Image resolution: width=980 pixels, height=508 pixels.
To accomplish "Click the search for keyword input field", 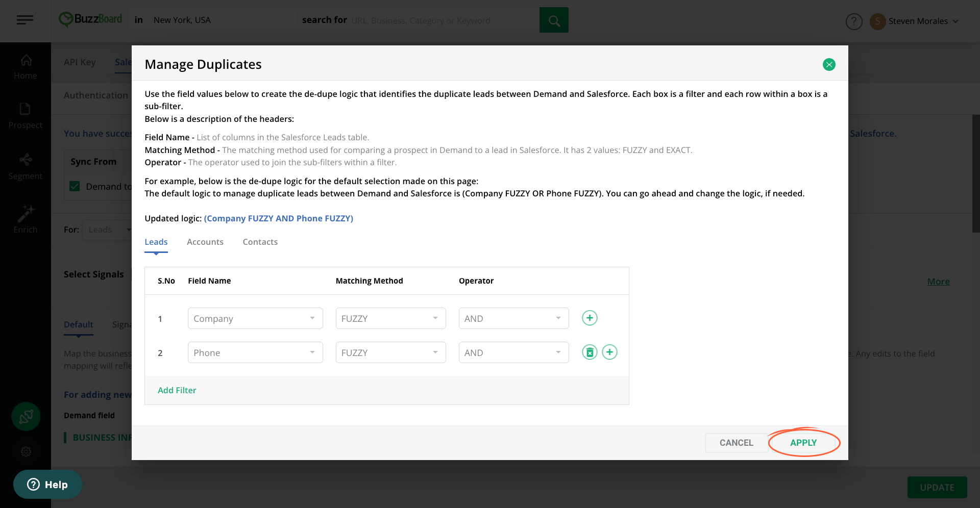I will pos(442,20).
